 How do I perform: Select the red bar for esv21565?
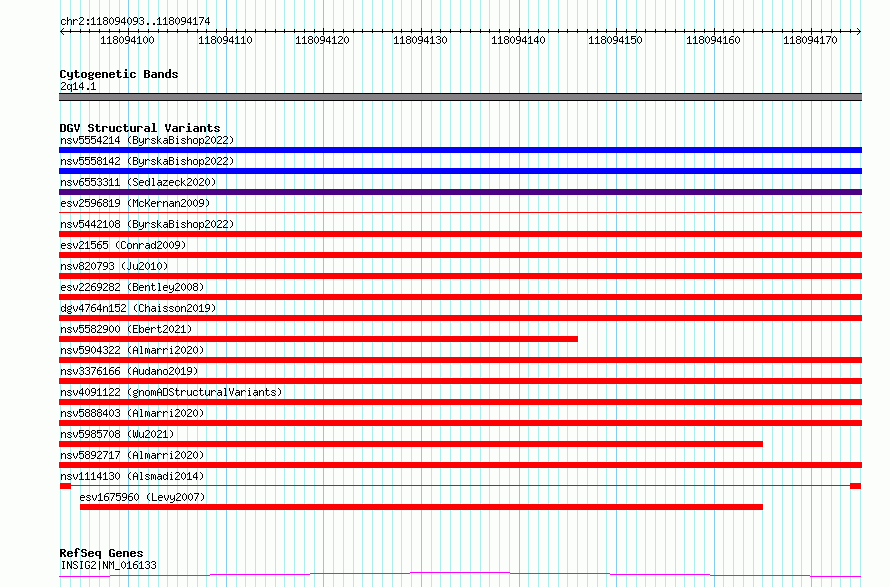(460, 255)
